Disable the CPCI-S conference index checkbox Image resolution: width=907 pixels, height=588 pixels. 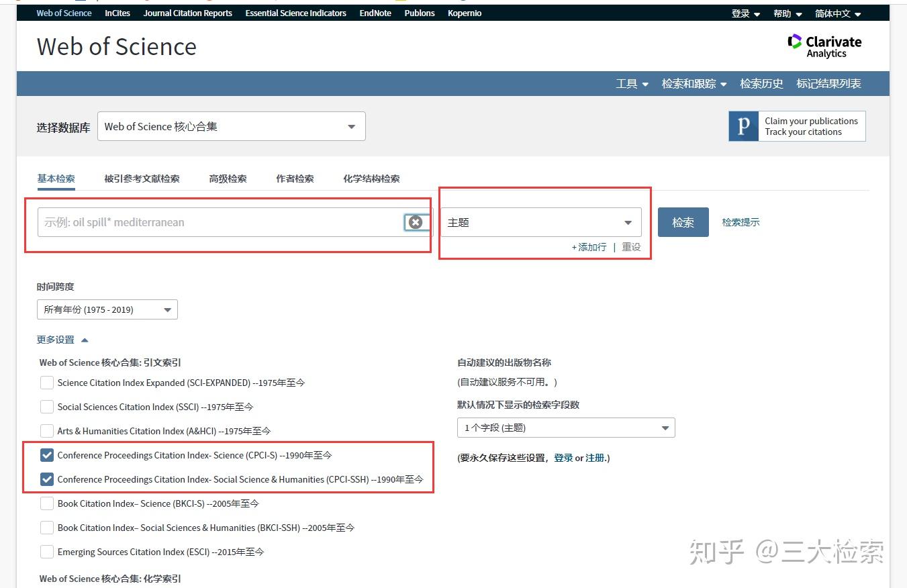coord(47,455)
